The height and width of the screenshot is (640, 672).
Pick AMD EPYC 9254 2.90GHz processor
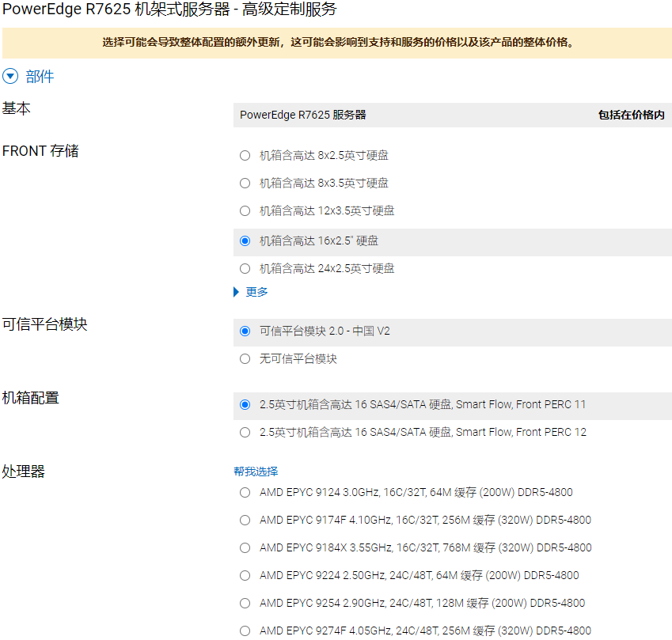pyautogui.click(x=245, y=603)
